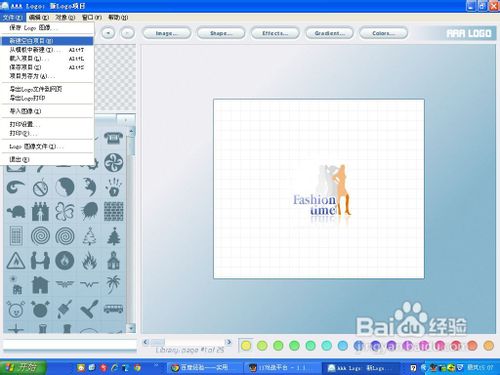Go to next library page arrow
The width and height of the screenshot is (500, 375).
228,342
